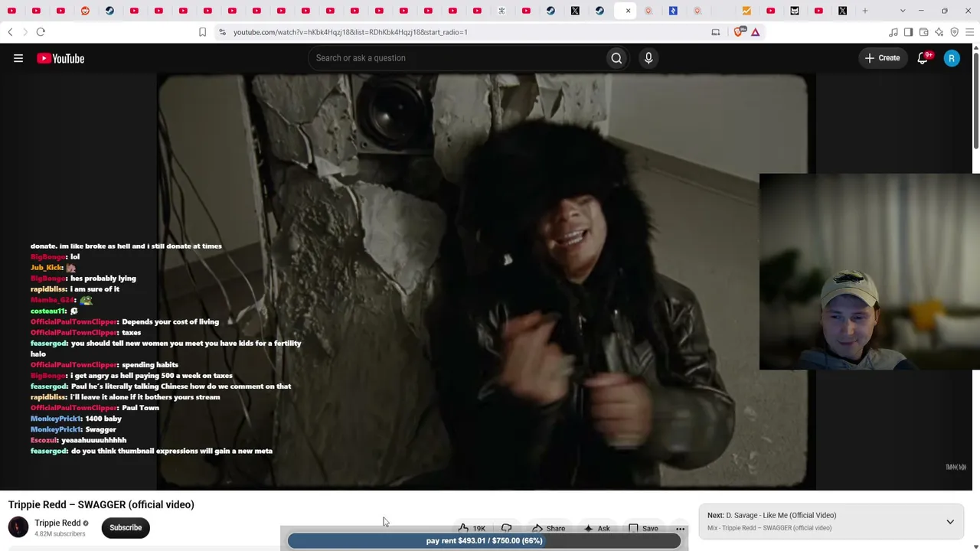Subscribe to Trippie Redd

coord(126,527)
